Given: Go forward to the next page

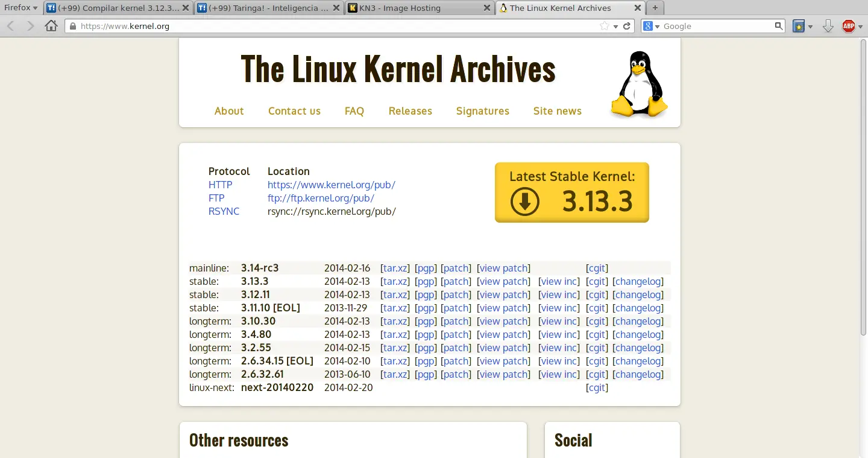Looking at the screenshot, I should tap(30, 26).
